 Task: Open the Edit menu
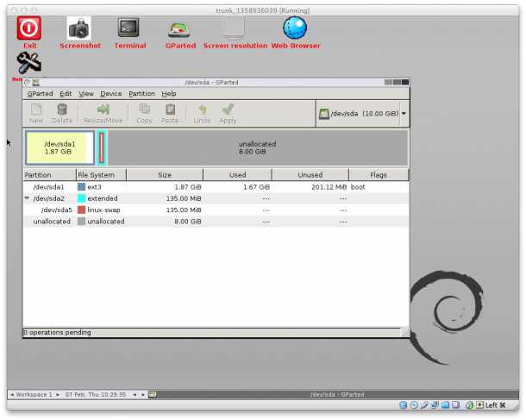pos(66,94)
